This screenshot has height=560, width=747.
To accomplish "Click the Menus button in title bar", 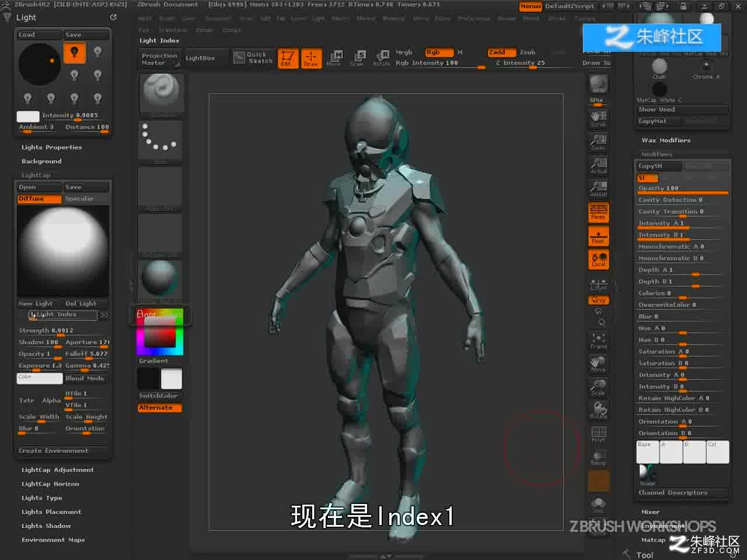I will (x=530, y=6).
